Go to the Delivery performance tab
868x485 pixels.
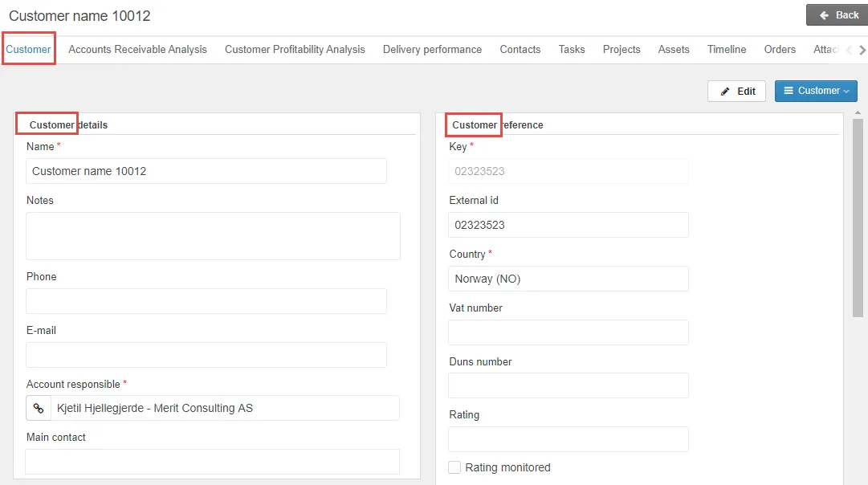tap(432, 50)
